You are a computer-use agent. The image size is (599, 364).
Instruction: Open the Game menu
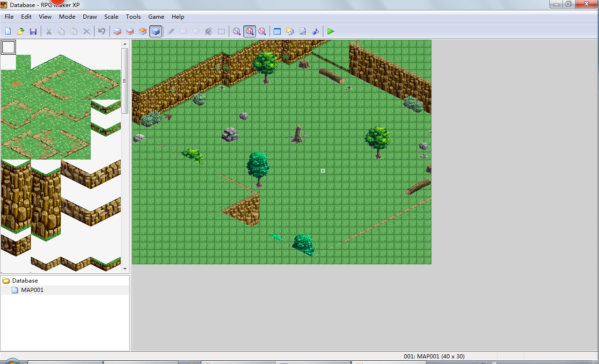coord(156,17)
